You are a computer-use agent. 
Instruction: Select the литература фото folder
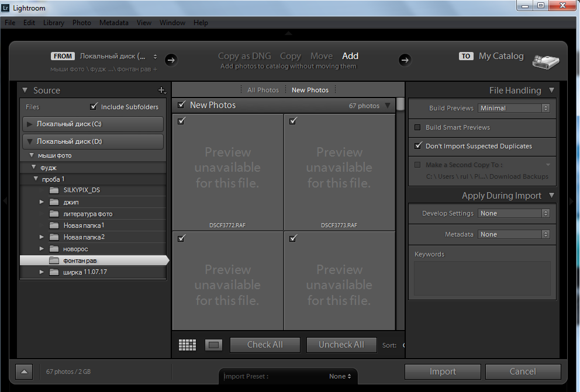[x=88, y=214]
